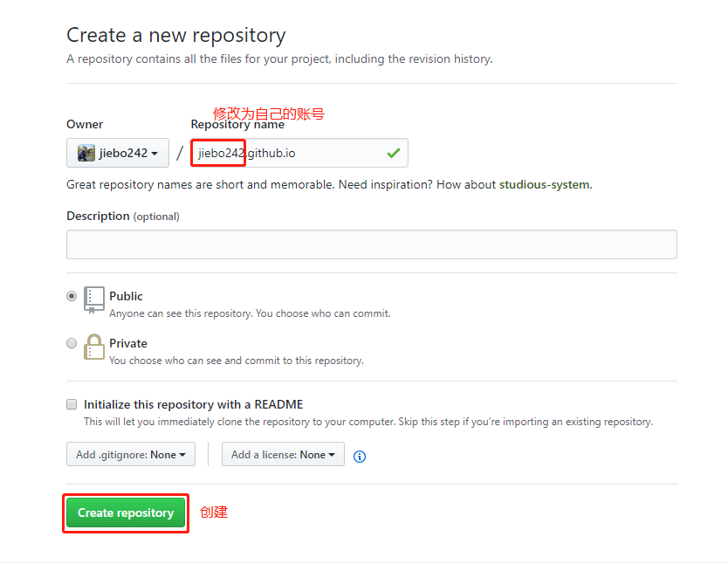The height and width of the screenshot is (564, 728).
Task: Click into the Repository name field
Action: point(299,153)
